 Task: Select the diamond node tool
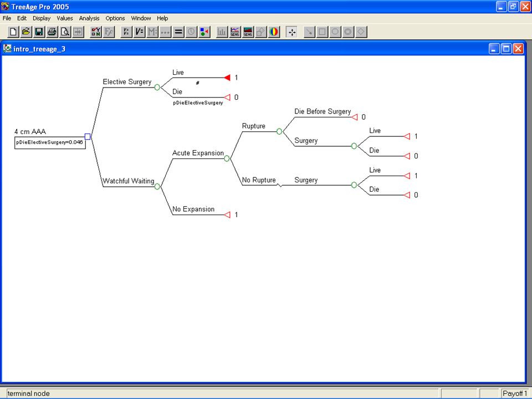coord(361,32)
